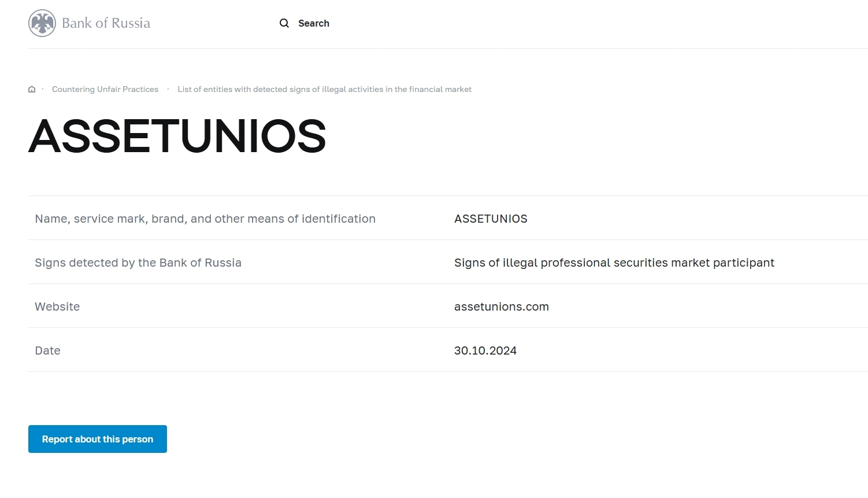Click breadcrumb arrow after the home icon
Viewport: 868px width, 498px height.
point(43,89)
